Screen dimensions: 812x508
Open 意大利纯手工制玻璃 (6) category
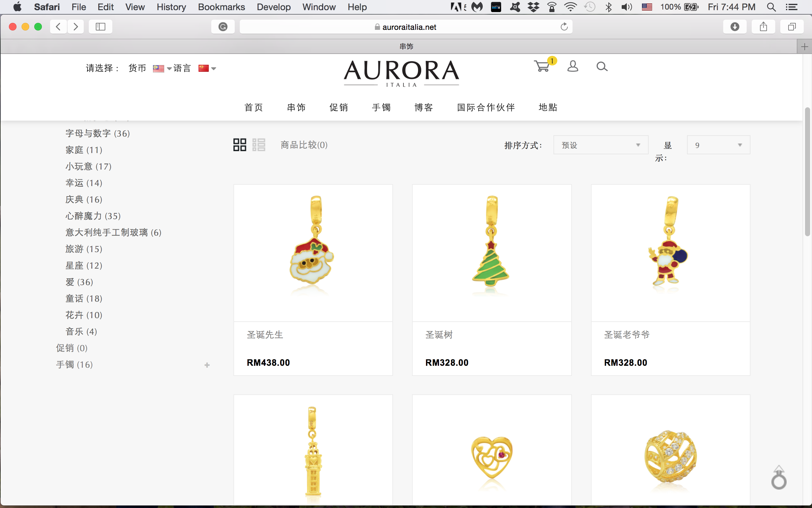pos(114,232)
